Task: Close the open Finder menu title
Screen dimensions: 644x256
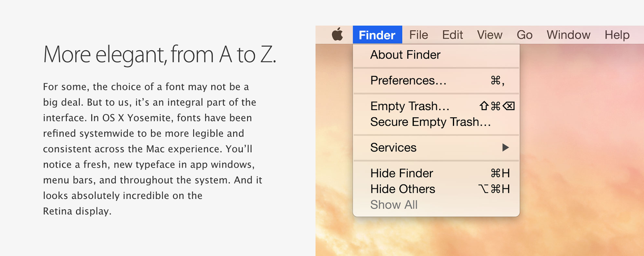Action: pyautogui.click(x=377, y=35)
